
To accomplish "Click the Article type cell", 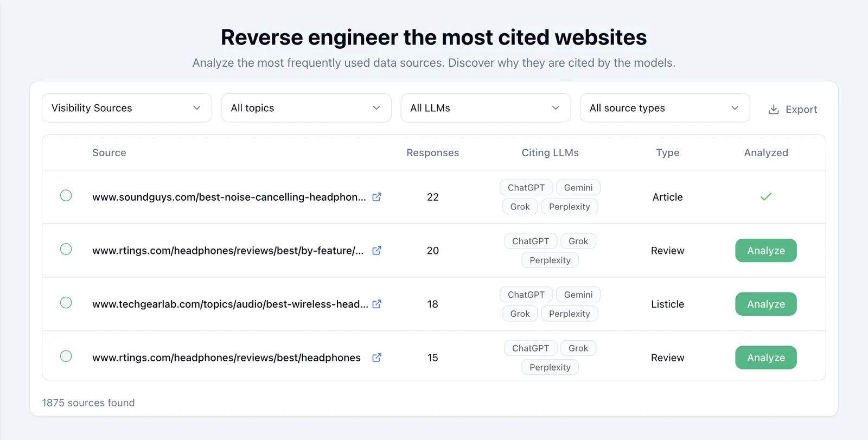I will tap(668, 197).
